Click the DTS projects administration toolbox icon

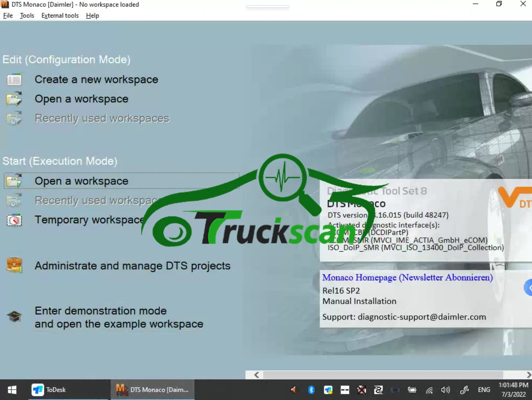[14, 266]
